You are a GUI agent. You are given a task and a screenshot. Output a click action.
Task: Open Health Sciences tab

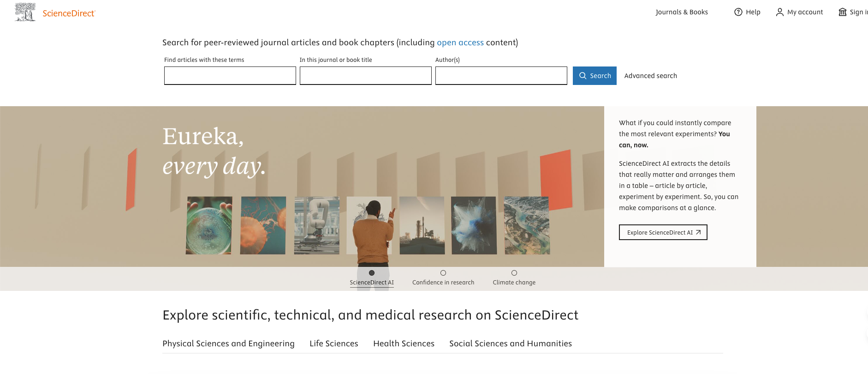(404, 344)
